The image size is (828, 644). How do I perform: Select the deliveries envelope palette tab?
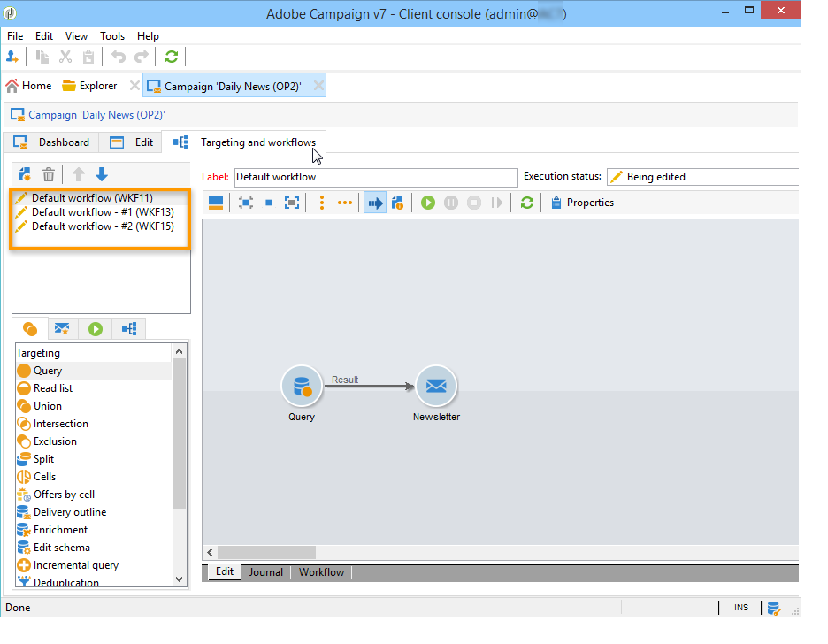pyautogui.click(x=62, y=329)
